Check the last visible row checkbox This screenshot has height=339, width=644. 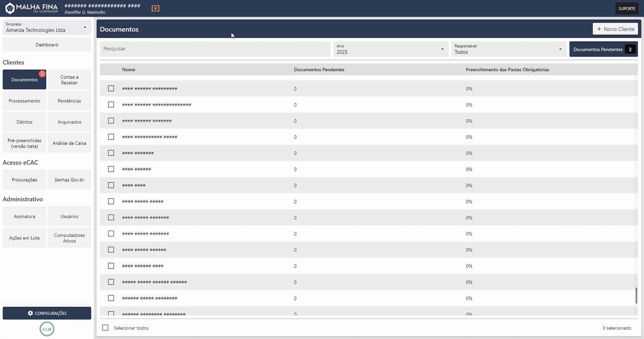[111, 314]
